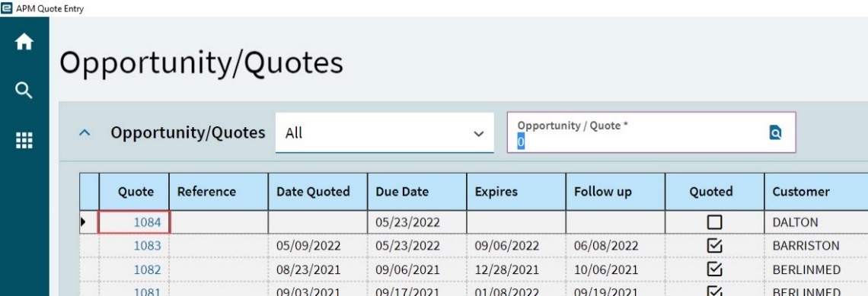Toggle Quoted checkbox for quote 1082
Screen dimensions: 868x296
point(714,269)
